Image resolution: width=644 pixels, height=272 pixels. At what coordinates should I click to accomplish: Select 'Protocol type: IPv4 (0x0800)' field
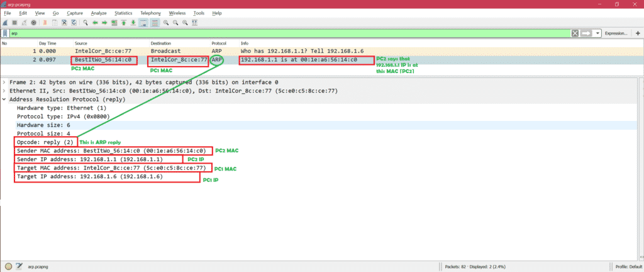point(64,116)
